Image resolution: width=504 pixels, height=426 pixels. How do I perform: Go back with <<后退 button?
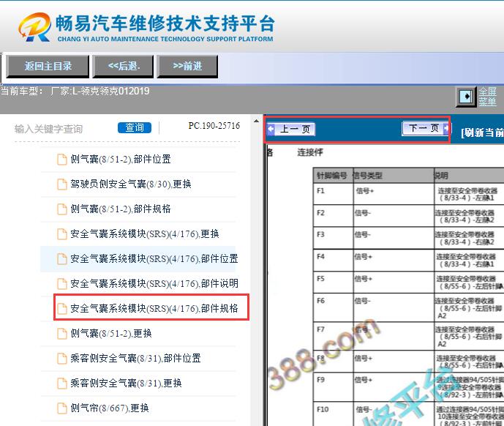tap(123, 67)
